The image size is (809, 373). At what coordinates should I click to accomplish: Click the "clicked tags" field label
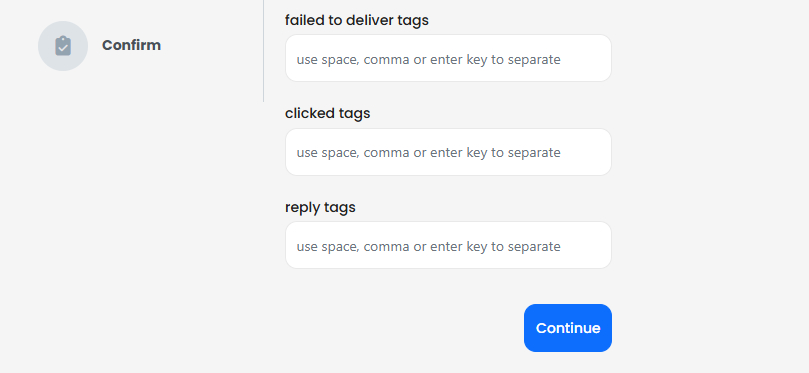click(328, 113)
